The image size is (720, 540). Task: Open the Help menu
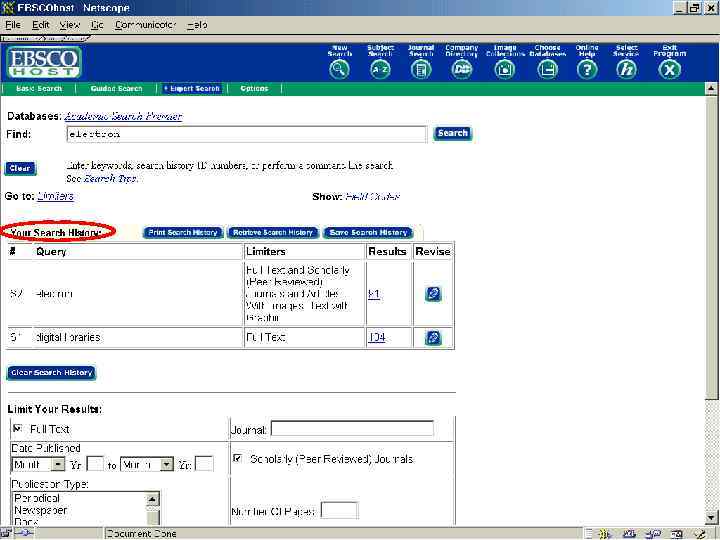coord(197,25)
